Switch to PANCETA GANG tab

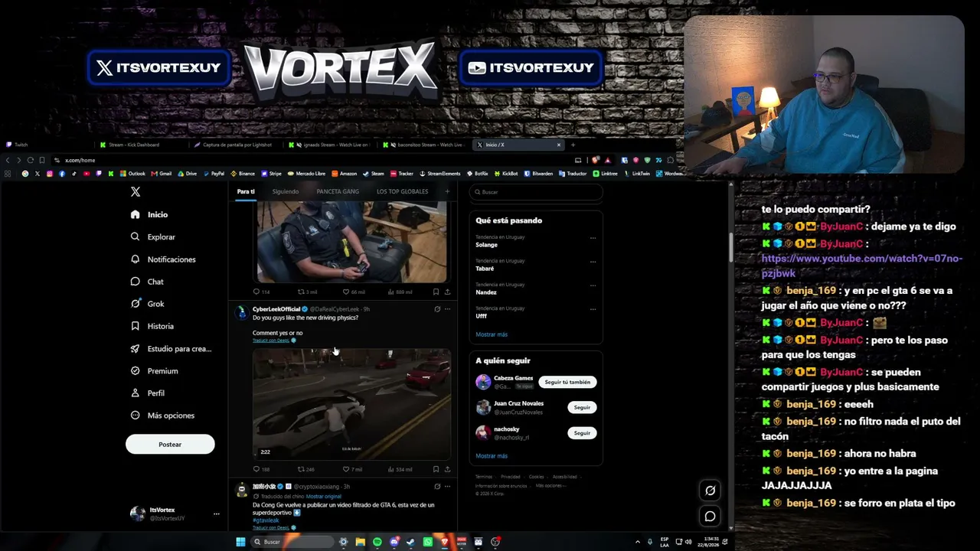pos(338,191)
